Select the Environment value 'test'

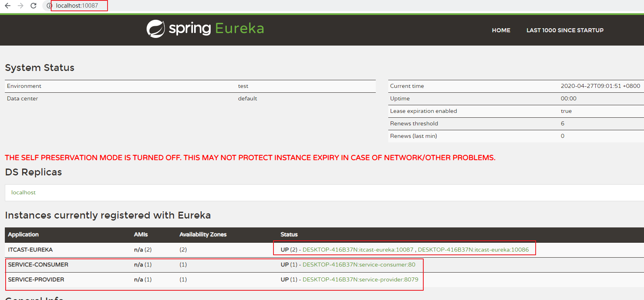pyautogui.click(x=243, y=86)
